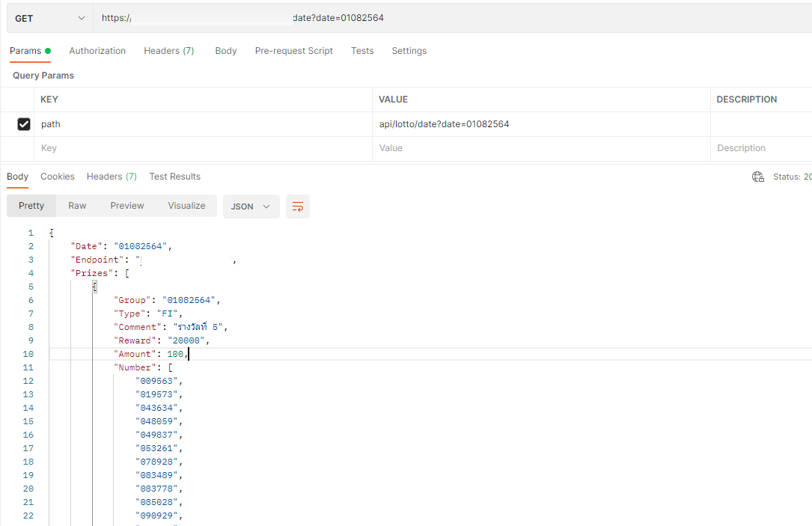Click the line wrap icon in response toolbar
Screen dimensions: 812x526
pos(297,206)
